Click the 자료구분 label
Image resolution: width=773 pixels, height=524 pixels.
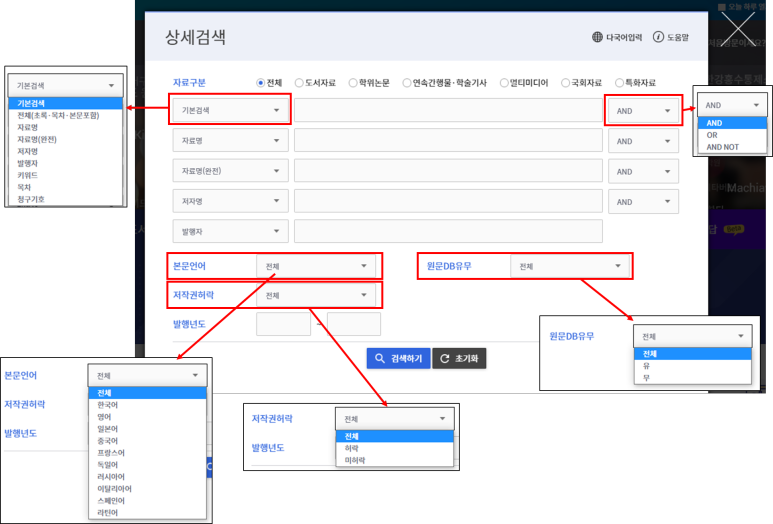[189, 83]
